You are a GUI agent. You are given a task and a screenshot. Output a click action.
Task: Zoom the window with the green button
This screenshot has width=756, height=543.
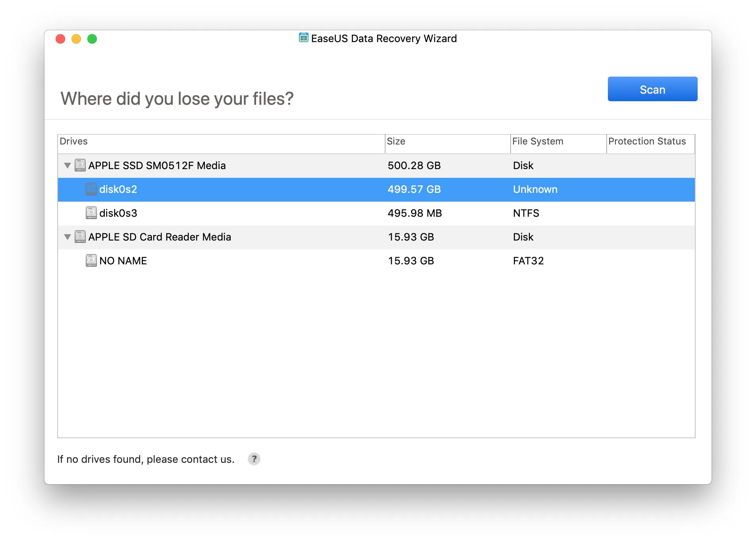[92, 39]
